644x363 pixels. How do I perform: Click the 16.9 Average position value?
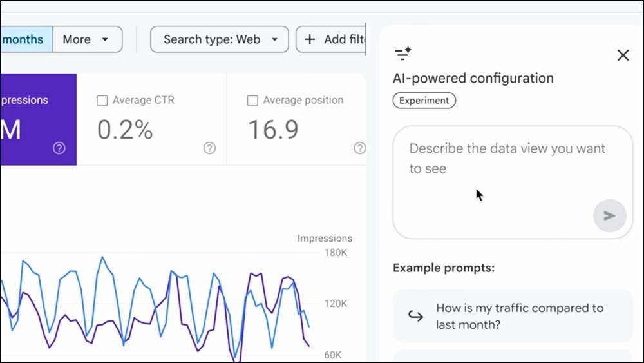coord(273,130)
